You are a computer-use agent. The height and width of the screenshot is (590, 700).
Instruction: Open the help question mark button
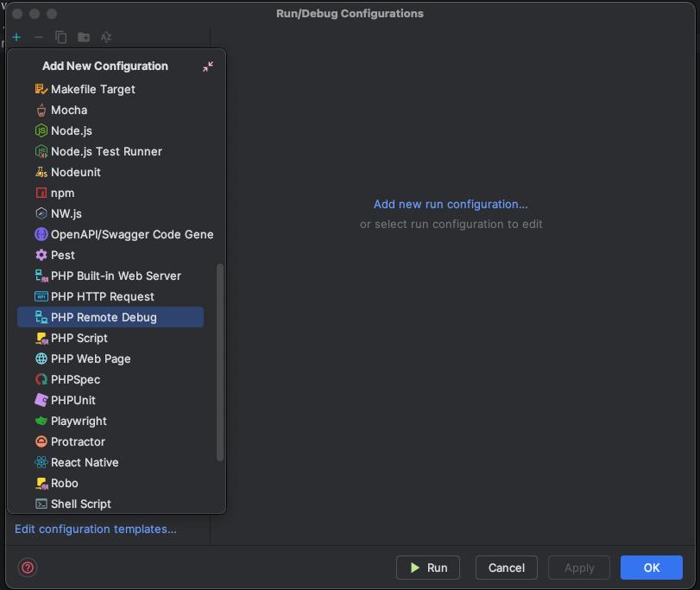click(x=28, y=568)
